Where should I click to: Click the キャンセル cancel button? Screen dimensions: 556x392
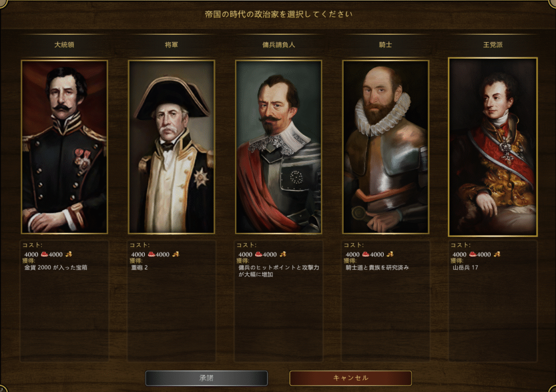(x=351, y=378)
